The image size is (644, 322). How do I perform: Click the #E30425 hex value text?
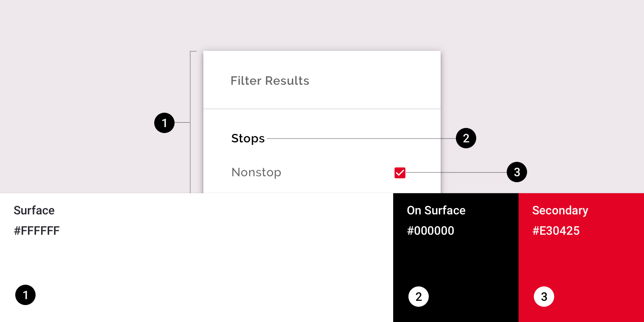tap(556, 231)
